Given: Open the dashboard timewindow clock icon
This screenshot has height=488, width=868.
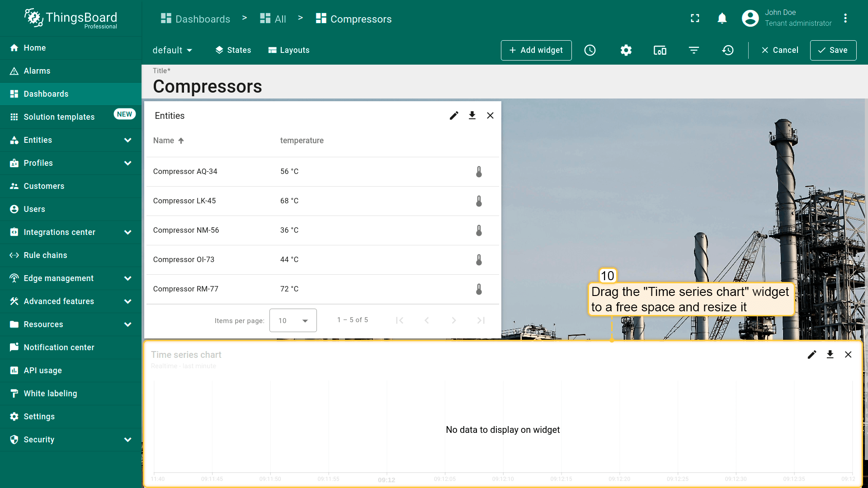Looking at the screenshot, I should click(590, 50).
